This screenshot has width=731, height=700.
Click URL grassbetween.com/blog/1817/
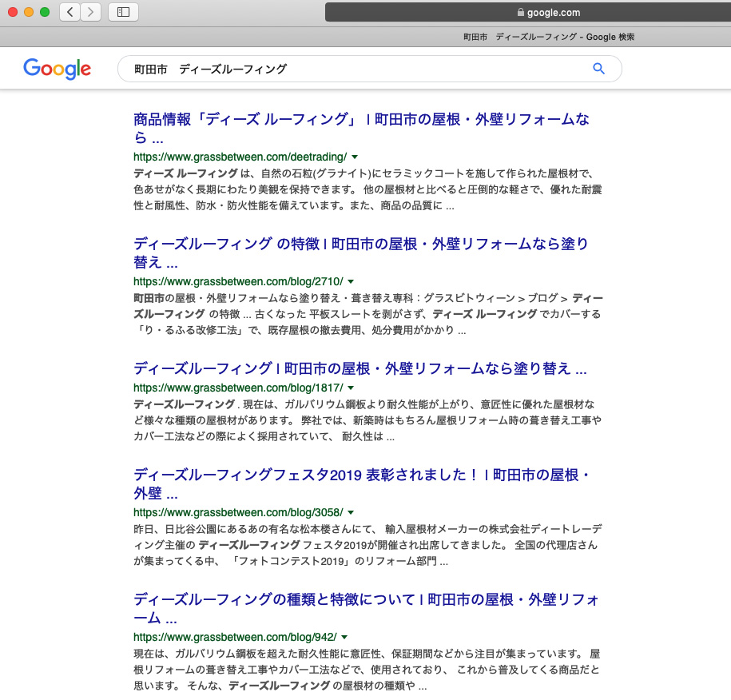[238, 388]
